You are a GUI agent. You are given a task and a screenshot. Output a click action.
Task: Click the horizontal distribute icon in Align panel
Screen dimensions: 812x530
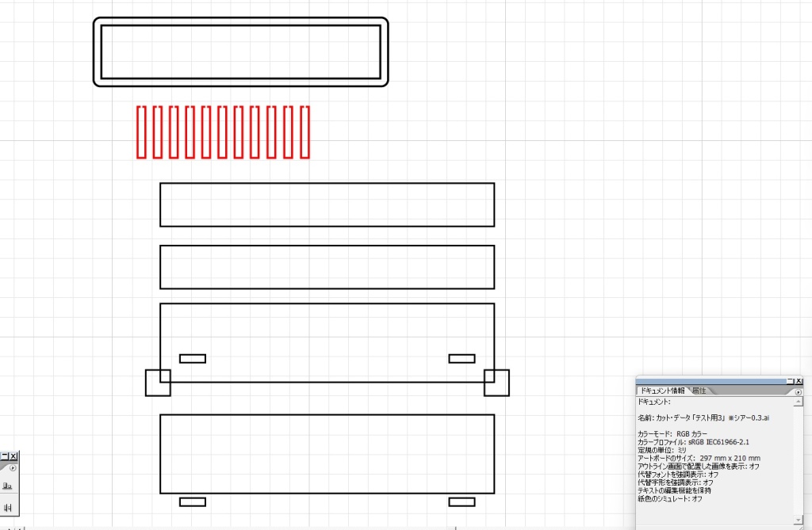tap(8, 507)
